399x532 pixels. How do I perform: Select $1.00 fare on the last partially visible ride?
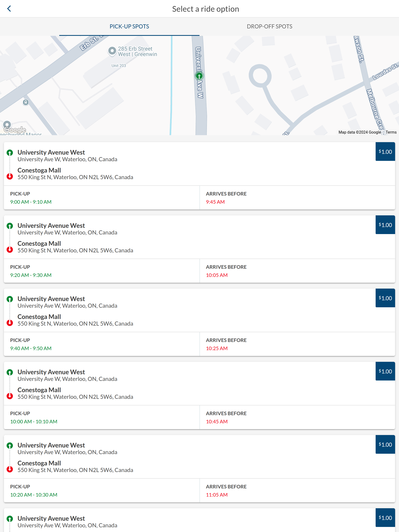(x=385, y=518)
